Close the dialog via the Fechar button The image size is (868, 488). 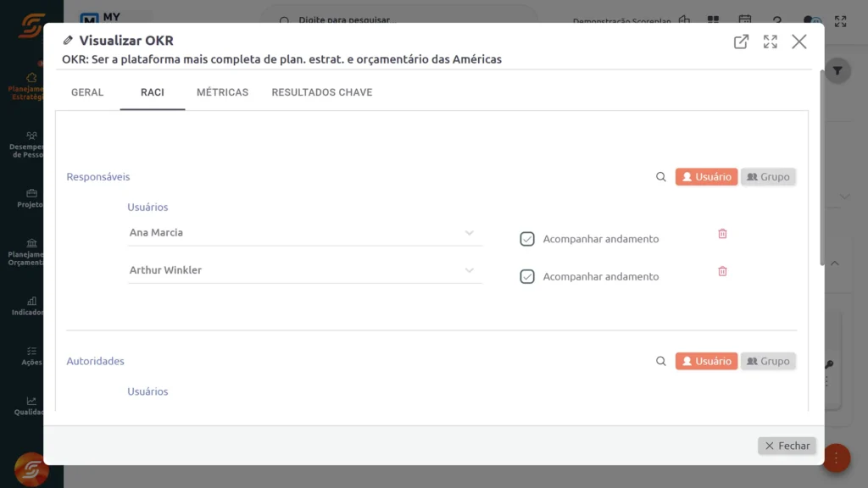point(787,445)
